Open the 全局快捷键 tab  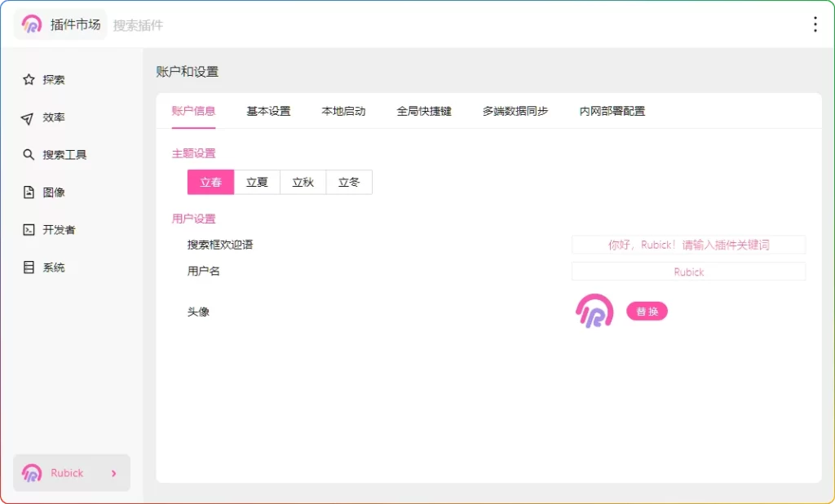pyautogui.click(x=423, y=111)
